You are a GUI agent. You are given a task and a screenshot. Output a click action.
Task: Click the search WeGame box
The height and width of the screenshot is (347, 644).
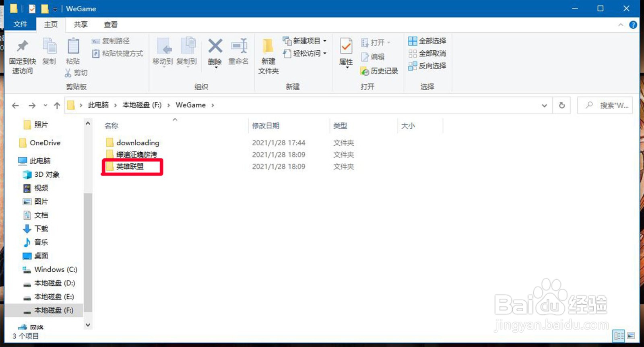(605, 105)
